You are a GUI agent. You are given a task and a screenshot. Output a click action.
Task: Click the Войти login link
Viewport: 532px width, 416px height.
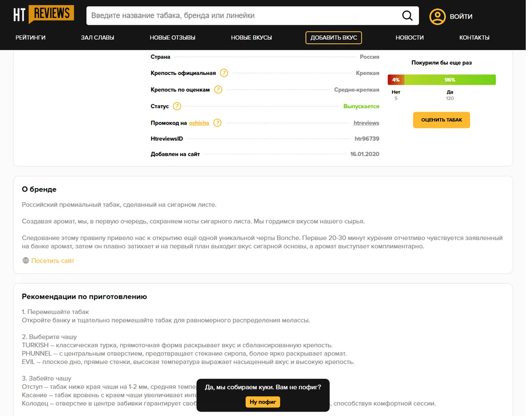(461, 16)
